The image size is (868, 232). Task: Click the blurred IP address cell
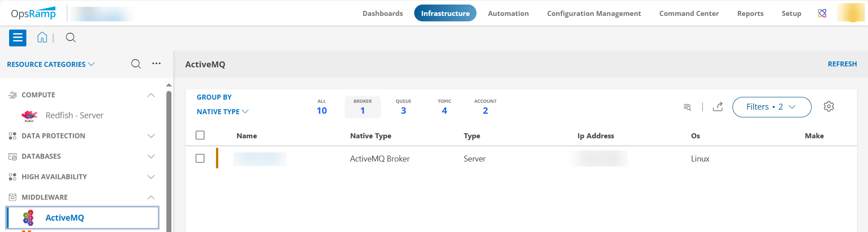tap(599, 158)
